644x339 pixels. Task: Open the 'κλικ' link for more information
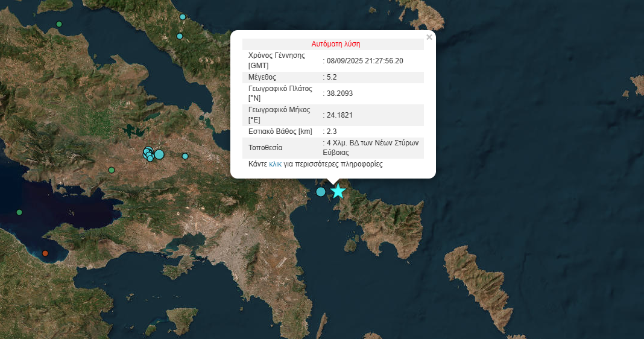pyautogui.click(x=275, y=164)
